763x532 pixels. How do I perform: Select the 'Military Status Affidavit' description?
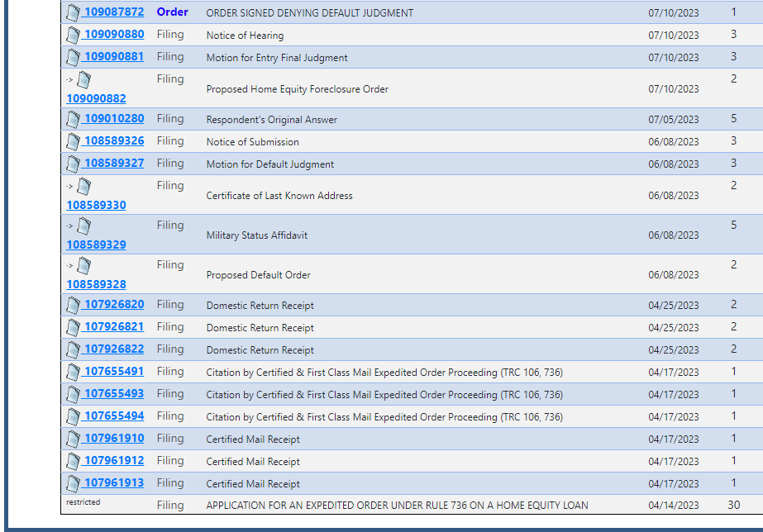(x=257, y=235)
